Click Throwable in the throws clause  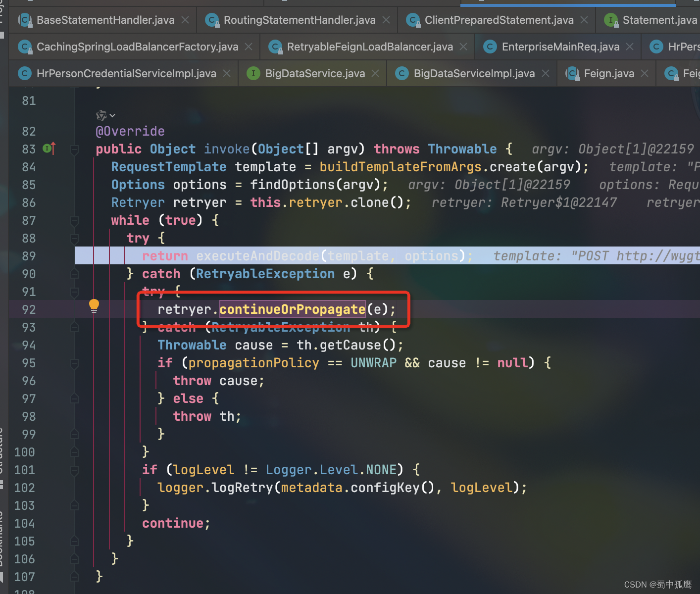click(462, 149)
